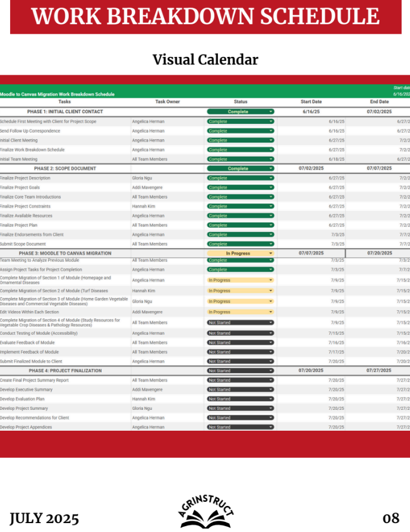Click the JULY 2025 footer text
The height and width of the screenshot is (532, 410).
[44, 519]
